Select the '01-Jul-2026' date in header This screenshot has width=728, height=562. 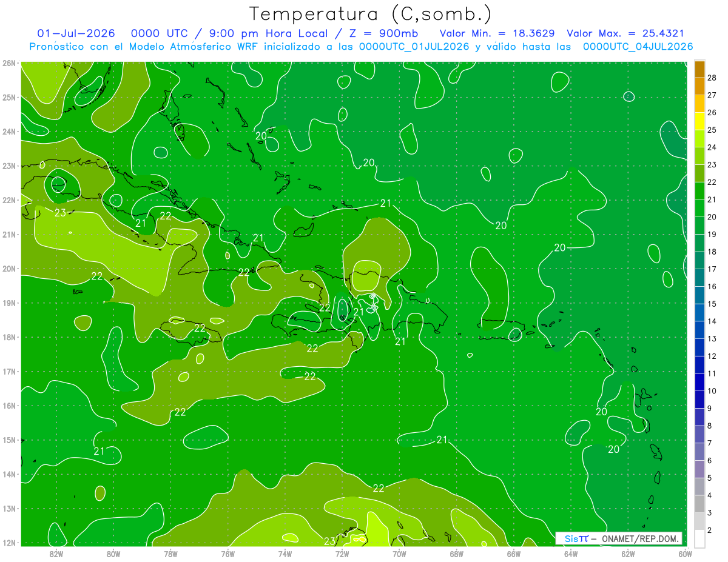[x=75, y=33]
